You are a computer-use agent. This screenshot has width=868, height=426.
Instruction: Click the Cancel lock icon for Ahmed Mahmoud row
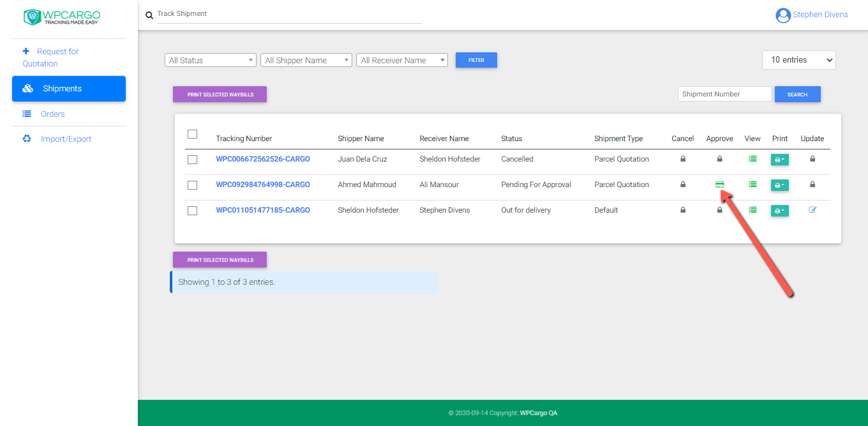click(x=683, y=185)
